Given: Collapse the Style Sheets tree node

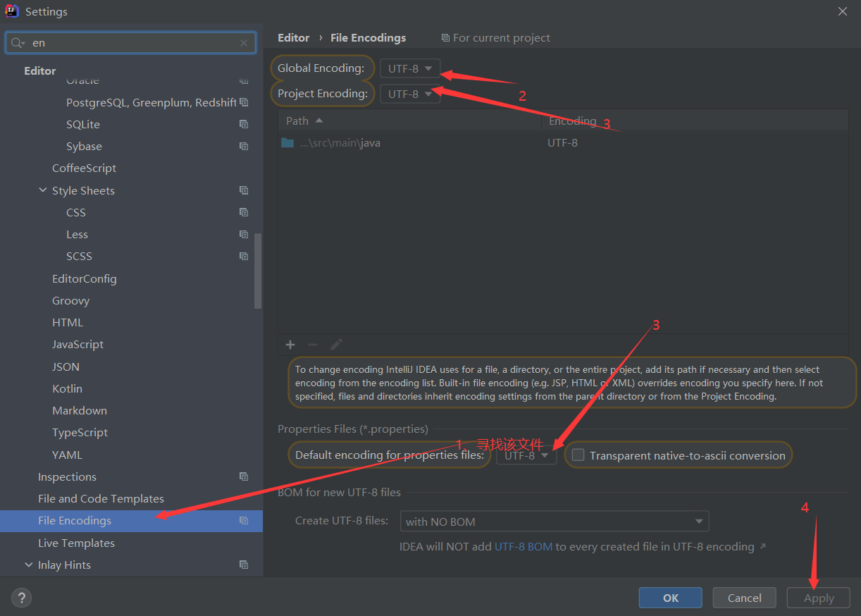Looking at the screenshot, I should (43, 190).
